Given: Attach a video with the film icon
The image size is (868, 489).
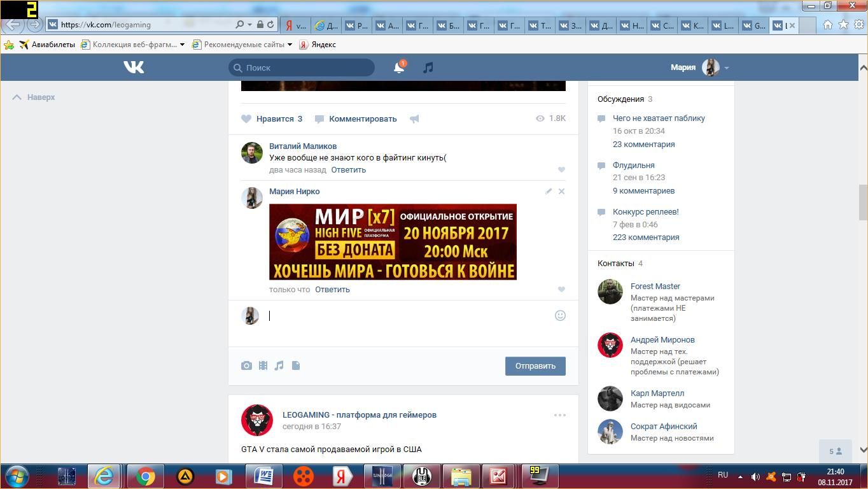Looking at the screenshot, I should click(263, 365).
